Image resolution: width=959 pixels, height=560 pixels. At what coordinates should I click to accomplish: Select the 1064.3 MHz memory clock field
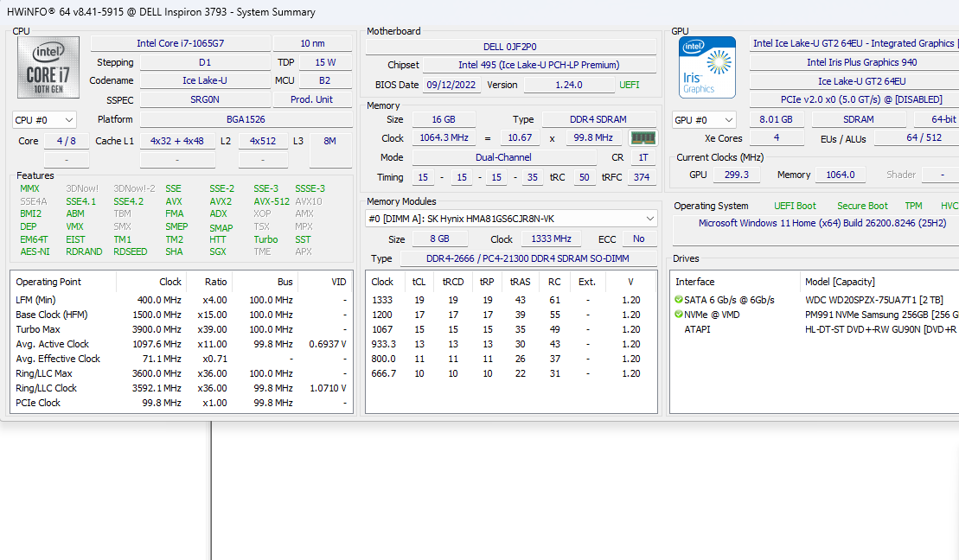point(444,138)
